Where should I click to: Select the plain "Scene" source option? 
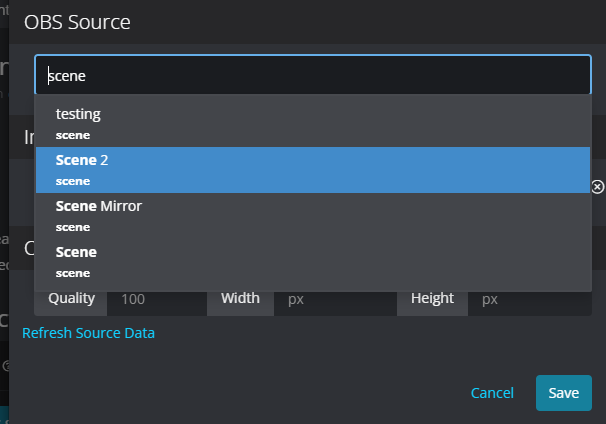313,262
